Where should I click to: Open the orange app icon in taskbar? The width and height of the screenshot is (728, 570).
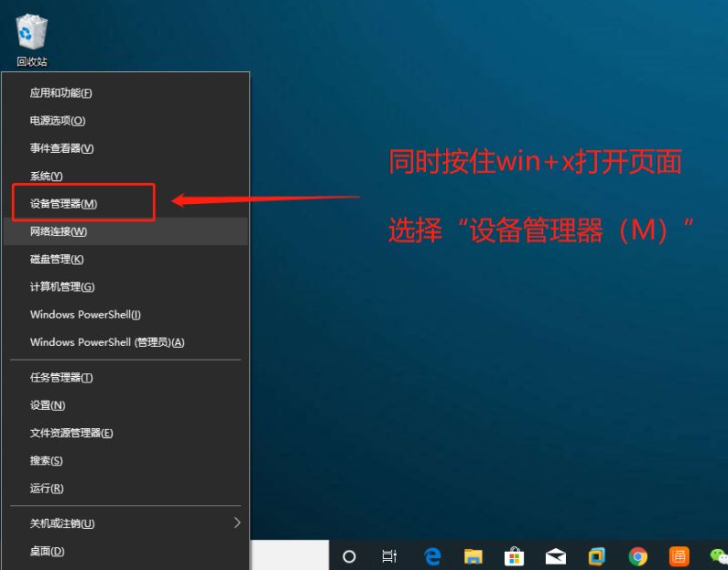[679, 556]
